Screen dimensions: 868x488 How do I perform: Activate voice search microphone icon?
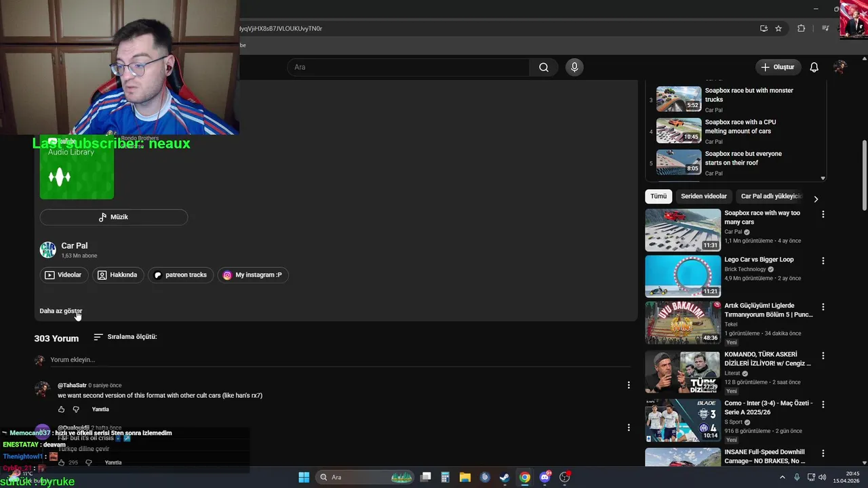[574, 67]
